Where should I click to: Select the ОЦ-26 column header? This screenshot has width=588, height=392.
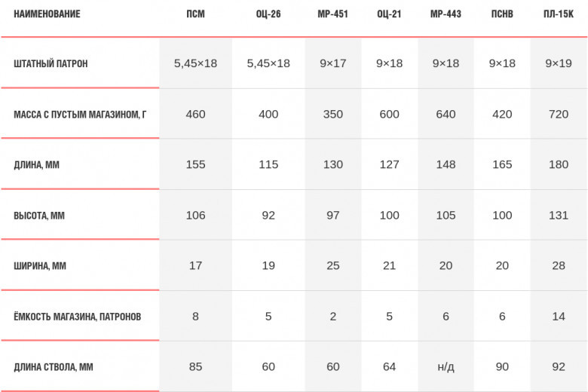[268, 14]
